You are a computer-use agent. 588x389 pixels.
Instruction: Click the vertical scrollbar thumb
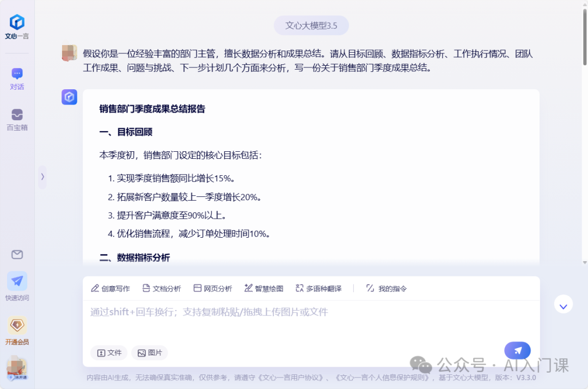tap(585, 37)
